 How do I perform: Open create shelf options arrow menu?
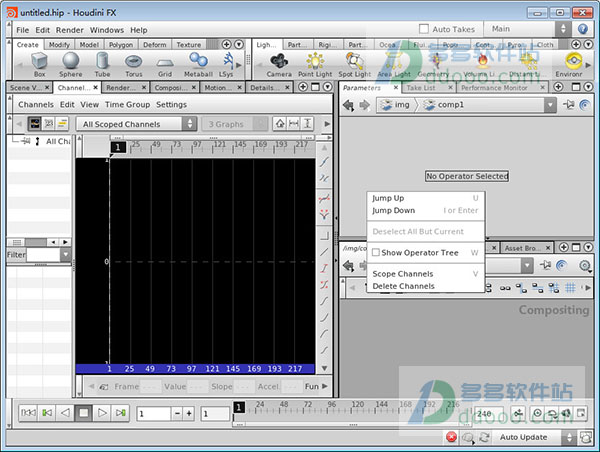[239, 44]
